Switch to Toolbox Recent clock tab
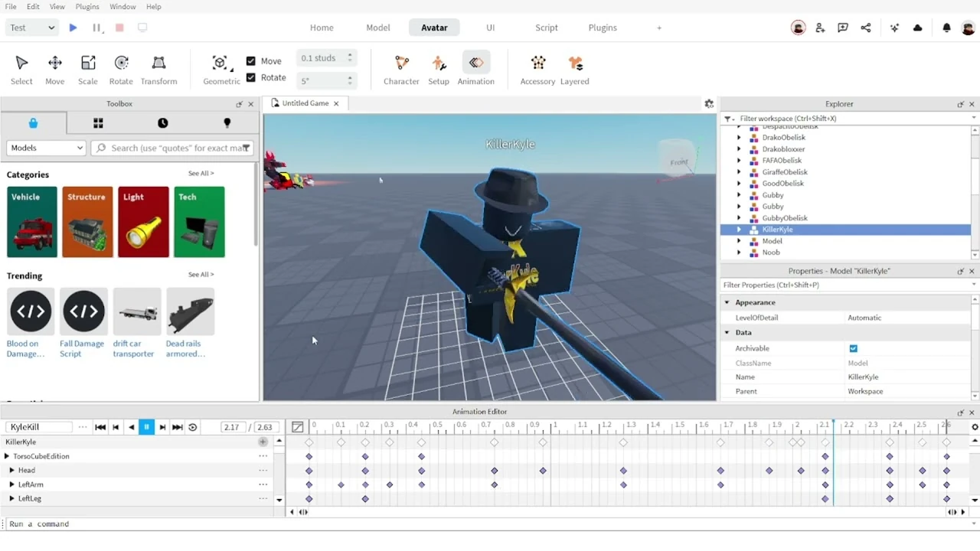The width and height of the screenshot is (980, 551). pyautogui.click(x=162, y=123)
